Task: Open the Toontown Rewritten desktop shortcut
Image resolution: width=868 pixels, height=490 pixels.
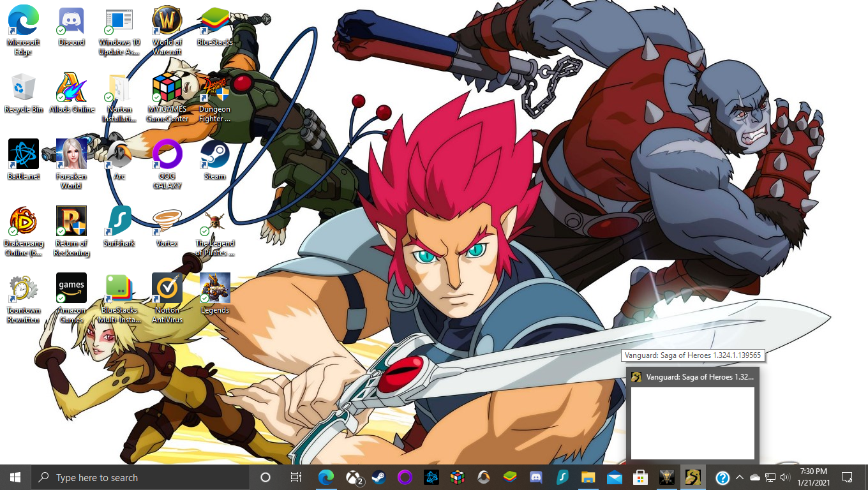Action: pos(24,289)
